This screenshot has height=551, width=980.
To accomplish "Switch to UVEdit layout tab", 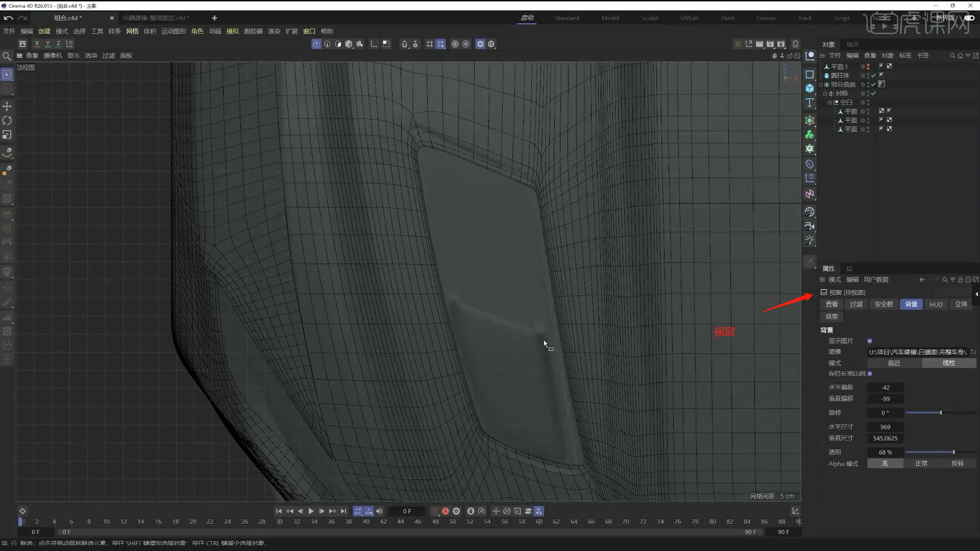I will [x=690, y=18].
